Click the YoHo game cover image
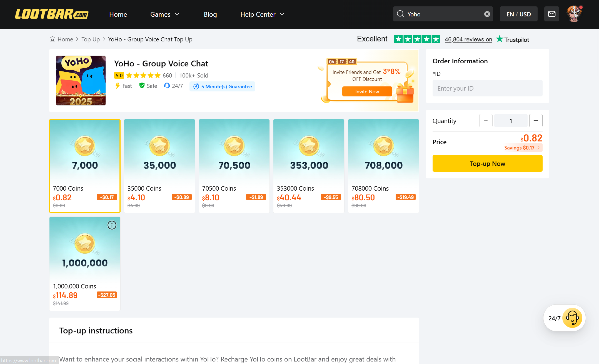Image resolution: width=599 pixels, height=364 pixels. 81,81
